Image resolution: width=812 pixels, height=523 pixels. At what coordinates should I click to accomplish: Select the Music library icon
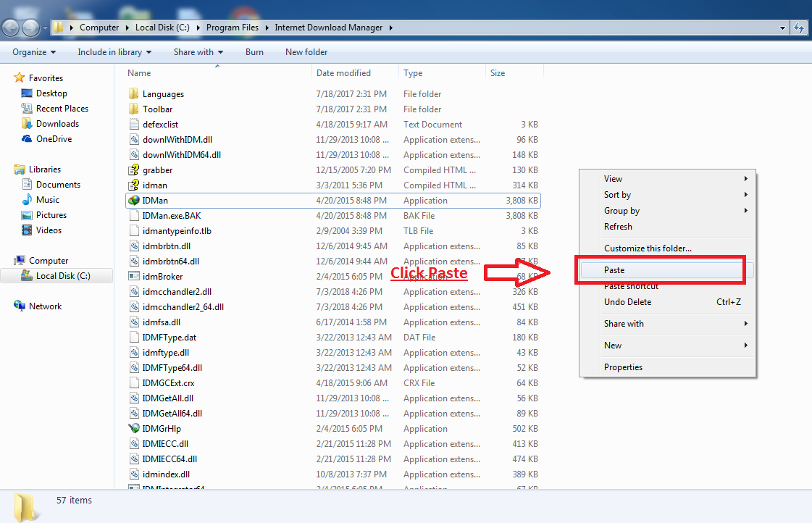click(x=26, y=200)
